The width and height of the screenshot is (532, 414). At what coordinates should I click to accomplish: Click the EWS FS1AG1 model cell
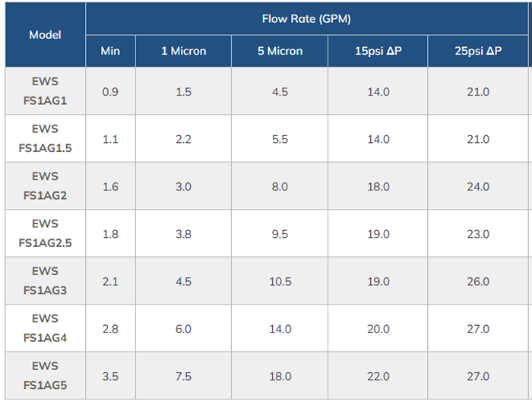click(x=45, y=91)
